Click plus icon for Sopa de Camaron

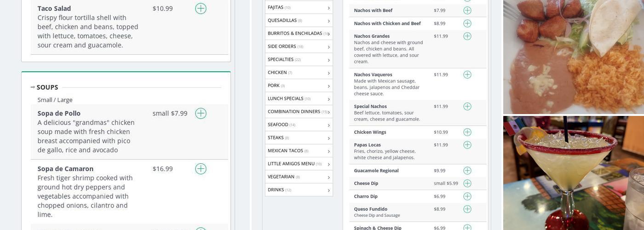coord(201,169)
